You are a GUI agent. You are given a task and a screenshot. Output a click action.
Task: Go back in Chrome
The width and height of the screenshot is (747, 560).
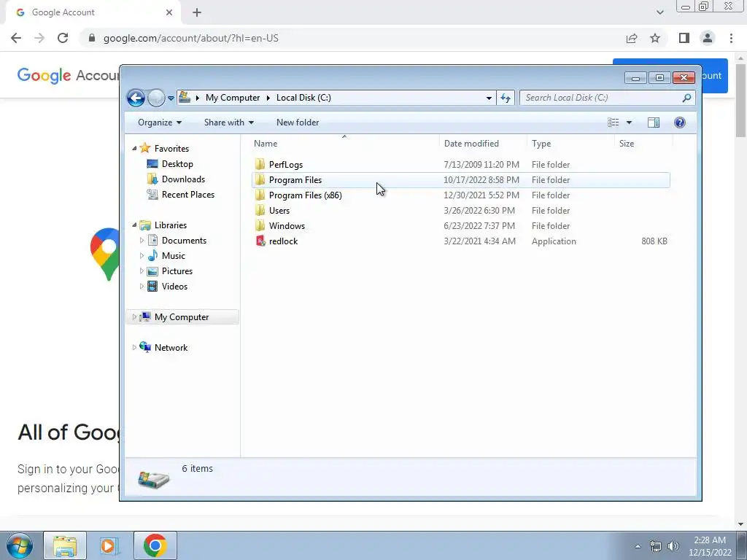tap(16, 38)
